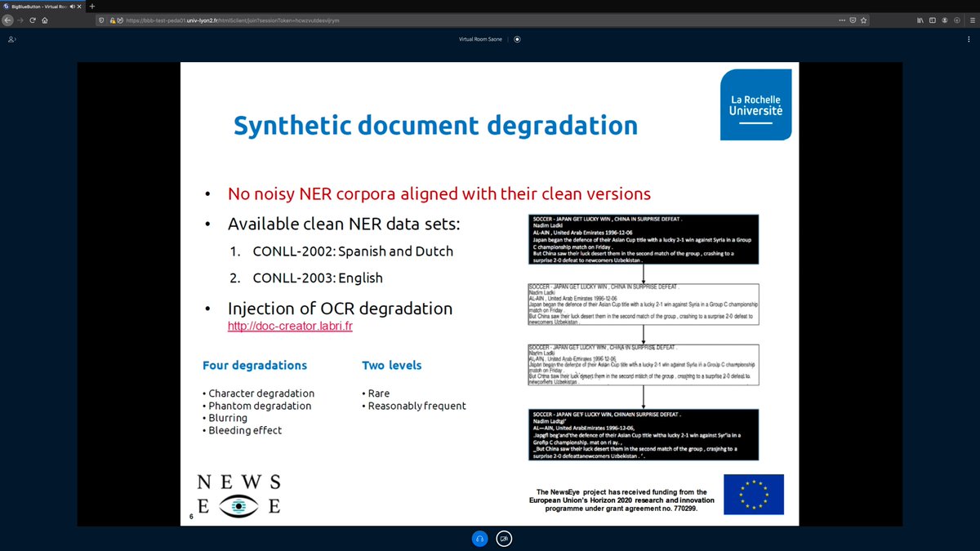Click 'CONLL-2002: Spanish and Dutch' list item
The width and height of the screenshot is (980, 551).
point(352,251)
